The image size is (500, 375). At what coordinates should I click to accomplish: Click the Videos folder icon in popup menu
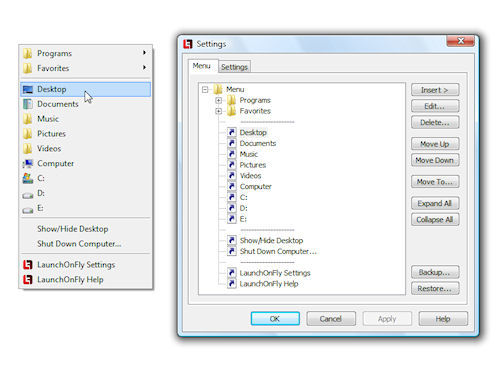(x=28, y=148)
